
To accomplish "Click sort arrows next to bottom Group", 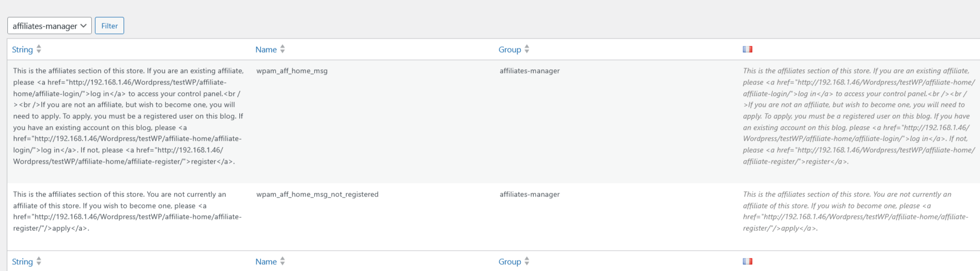I will point(527,261).
